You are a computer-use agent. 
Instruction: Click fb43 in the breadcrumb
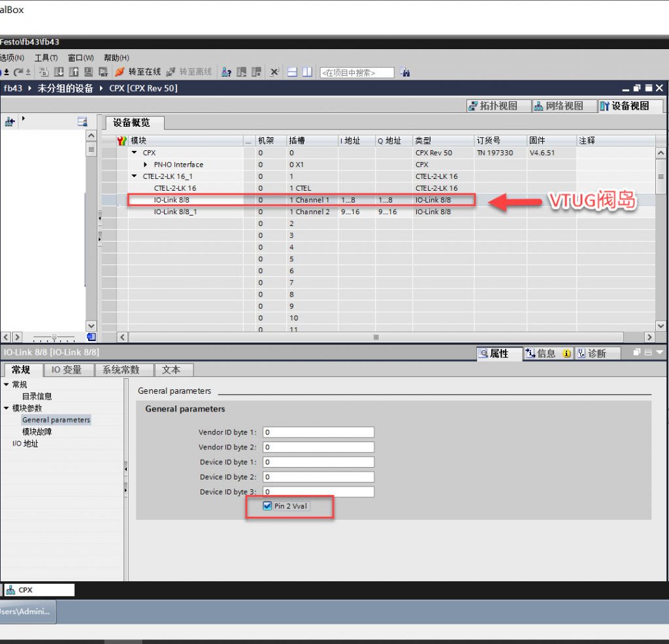(x=13, y=88)
